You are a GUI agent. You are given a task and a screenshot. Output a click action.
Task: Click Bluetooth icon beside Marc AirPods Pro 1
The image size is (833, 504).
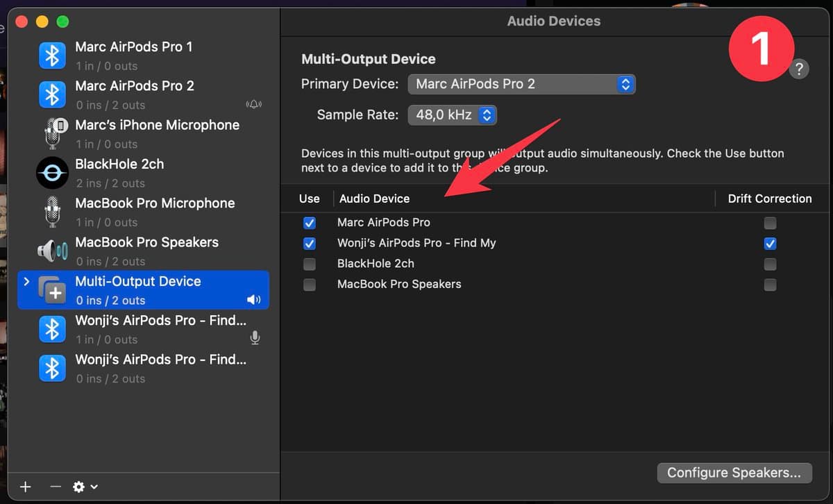point(52,56)
